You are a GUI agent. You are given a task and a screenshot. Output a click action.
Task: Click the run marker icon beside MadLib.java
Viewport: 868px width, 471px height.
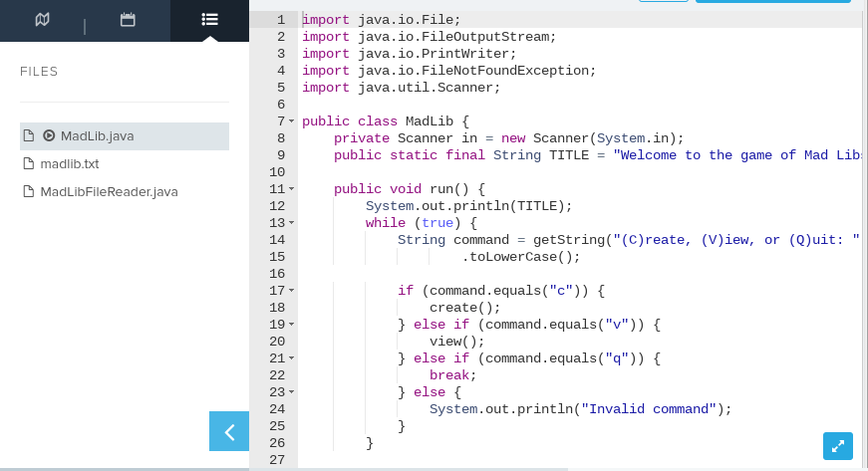click(49, 135)
